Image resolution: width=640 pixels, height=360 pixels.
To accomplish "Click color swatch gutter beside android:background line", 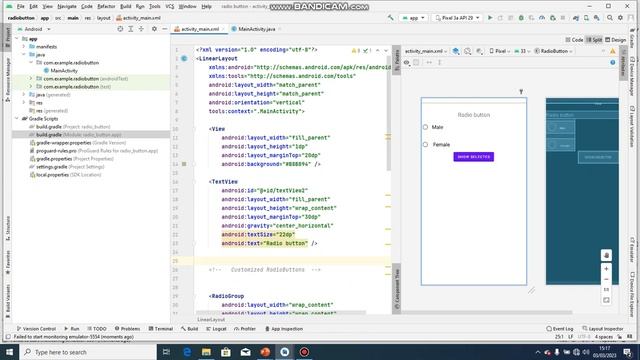I will 184,164.
